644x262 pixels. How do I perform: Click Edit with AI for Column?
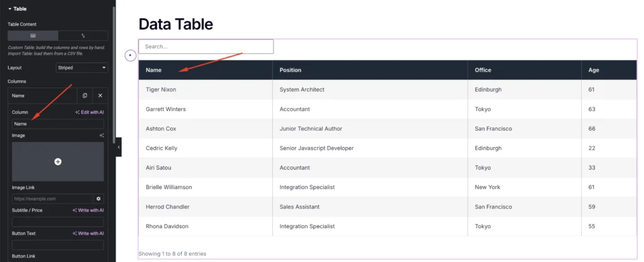pyautogui.click(x=89, y=112)
